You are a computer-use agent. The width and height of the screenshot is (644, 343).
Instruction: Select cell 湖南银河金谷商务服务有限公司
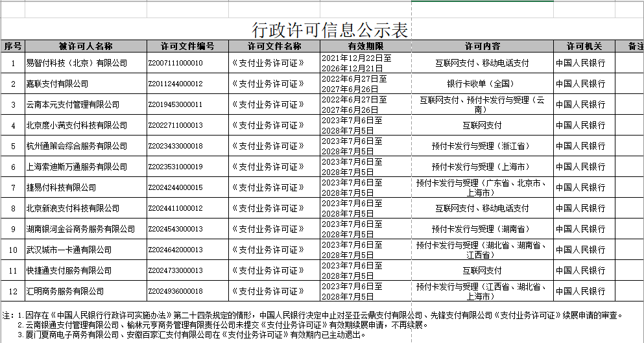click(x=86, y=229)
